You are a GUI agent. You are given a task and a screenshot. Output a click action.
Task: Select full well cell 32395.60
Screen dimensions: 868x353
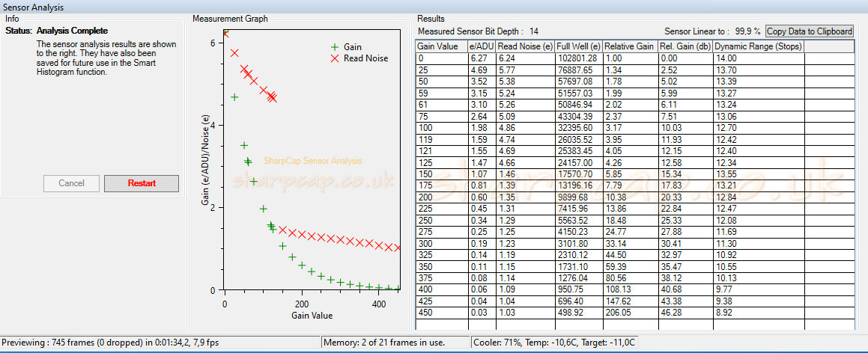[578, 128]
